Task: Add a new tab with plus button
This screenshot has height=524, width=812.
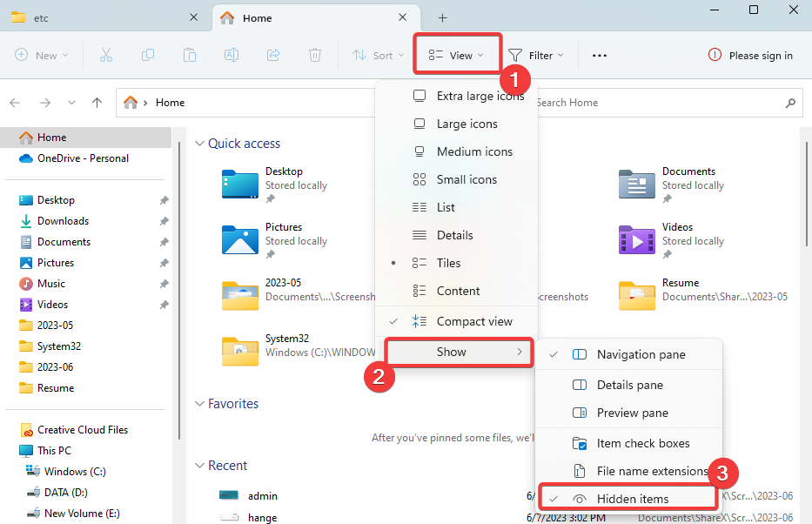Action: [x=442, y=18]
